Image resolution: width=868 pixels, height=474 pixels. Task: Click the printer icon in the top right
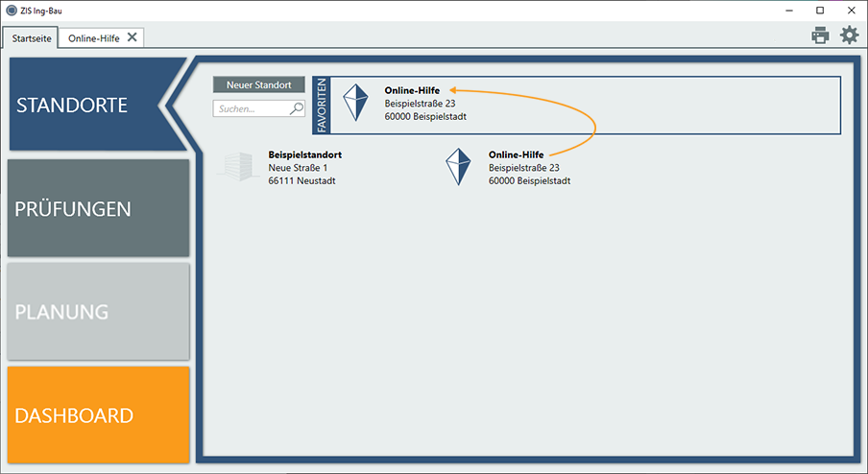click(x=819, y=36)
